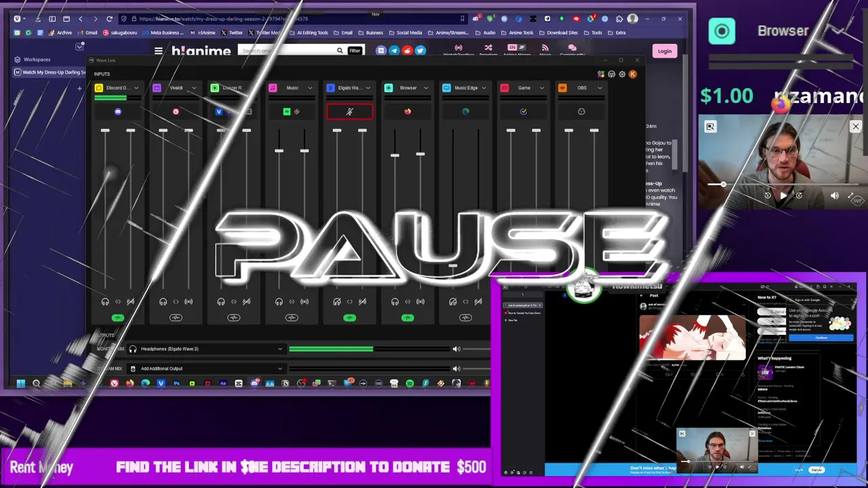868x488 pixels.
Task: Open Photoshop from the Windows taskbar
Action: (x=176, y=384)
